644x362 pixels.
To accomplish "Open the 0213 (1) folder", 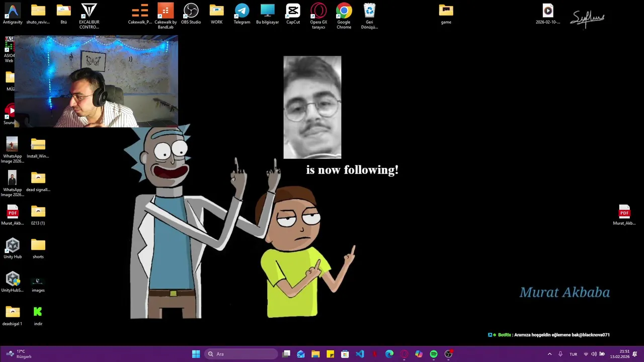I will [38, 216].
